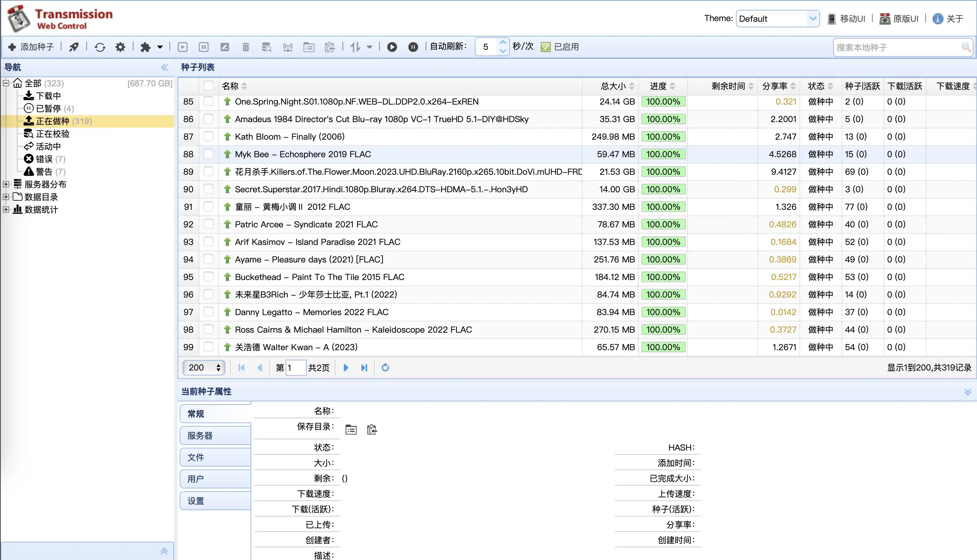The height and width of the screenshot is (560, 977).
Task: Tick the select-all checkbox in table header
Action: point(208,86)
